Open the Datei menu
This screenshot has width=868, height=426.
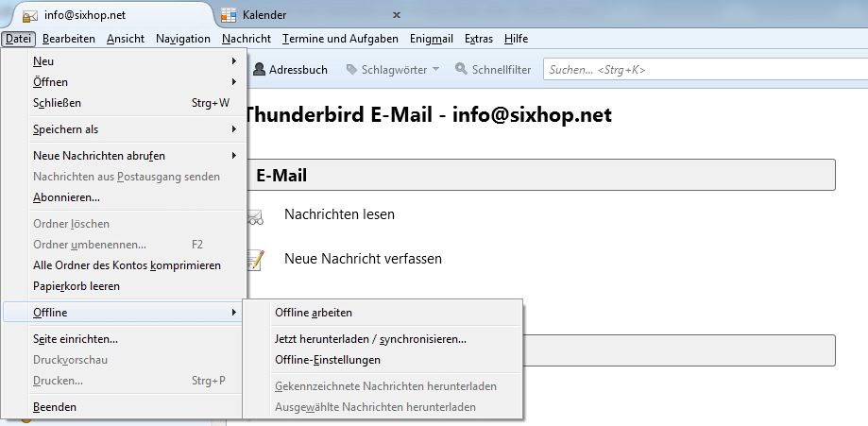18,39
